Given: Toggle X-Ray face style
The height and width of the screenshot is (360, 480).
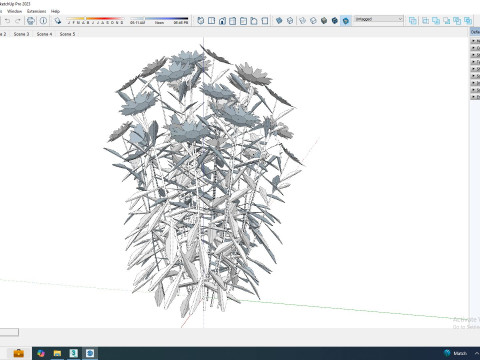Looking at the screenshot, I should click(x=279, y=21).
